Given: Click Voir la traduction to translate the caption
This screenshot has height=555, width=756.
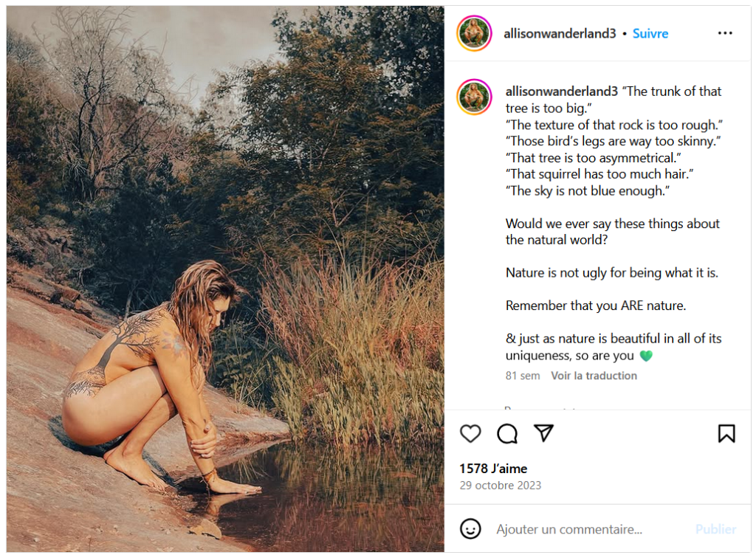Looking at the screenshot, I should pos(594,376).
